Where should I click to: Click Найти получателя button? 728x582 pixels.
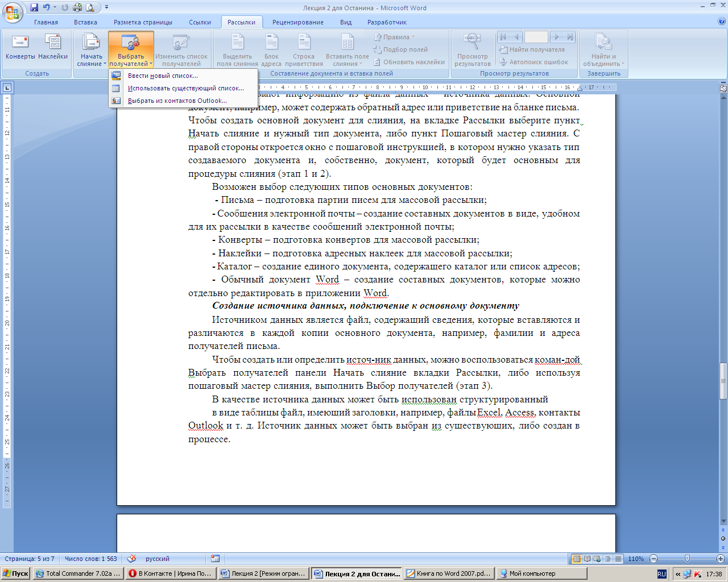pyautogui.click(x=532, y=49)
